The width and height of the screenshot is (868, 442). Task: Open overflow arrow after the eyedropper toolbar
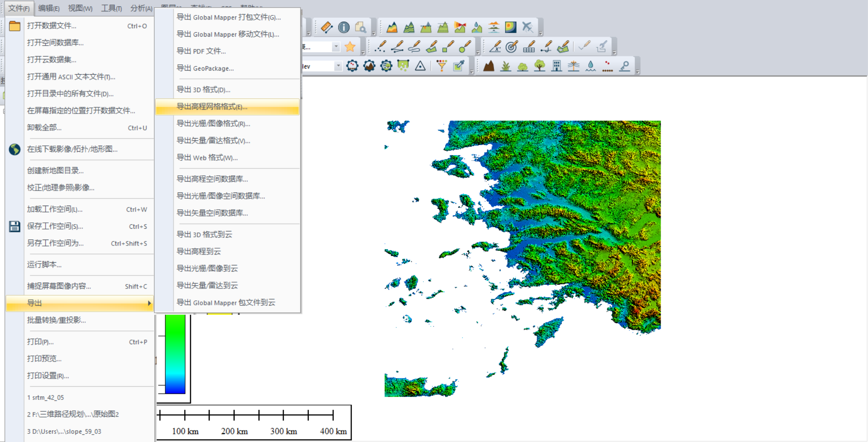(471, 72)
